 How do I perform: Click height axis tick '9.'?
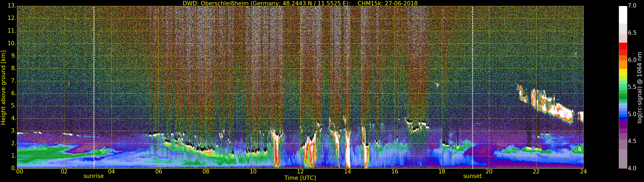tap(14, 56)
